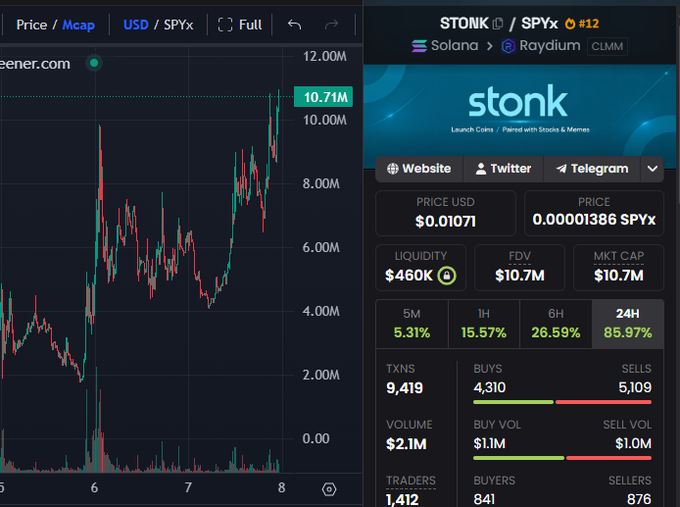
Task: Click the #12 trending flame badge
Action: (x=582, y=23)
